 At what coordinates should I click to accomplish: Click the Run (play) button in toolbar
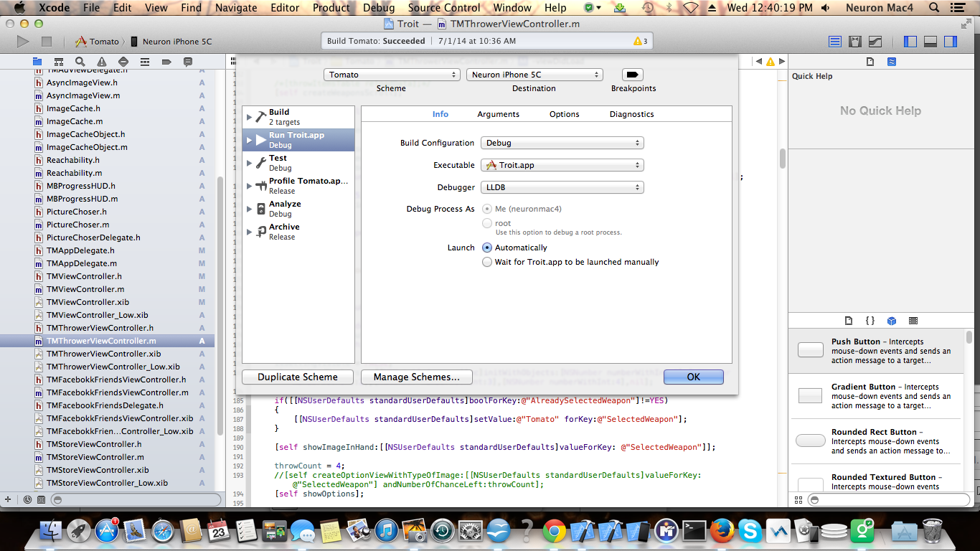[x=23, y=42]
